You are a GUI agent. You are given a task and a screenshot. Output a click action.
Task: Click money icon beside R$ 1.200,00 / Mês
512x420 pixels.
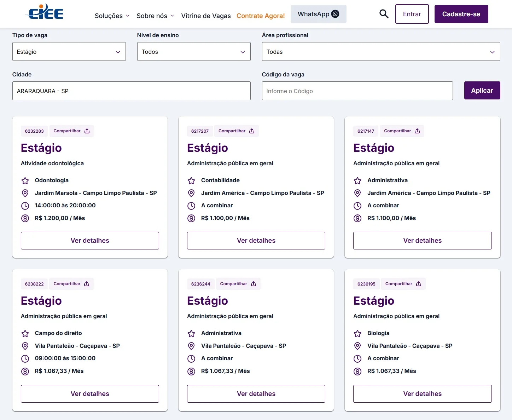(25, 218)
